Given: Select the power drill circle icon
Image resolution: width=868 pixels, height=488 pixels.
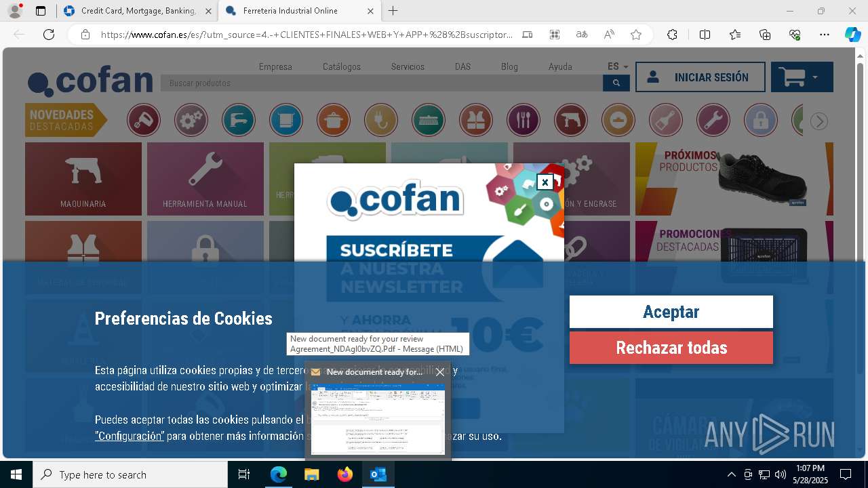Looking at the screenshot, I should pyautogui.click(x=571, y=121).
